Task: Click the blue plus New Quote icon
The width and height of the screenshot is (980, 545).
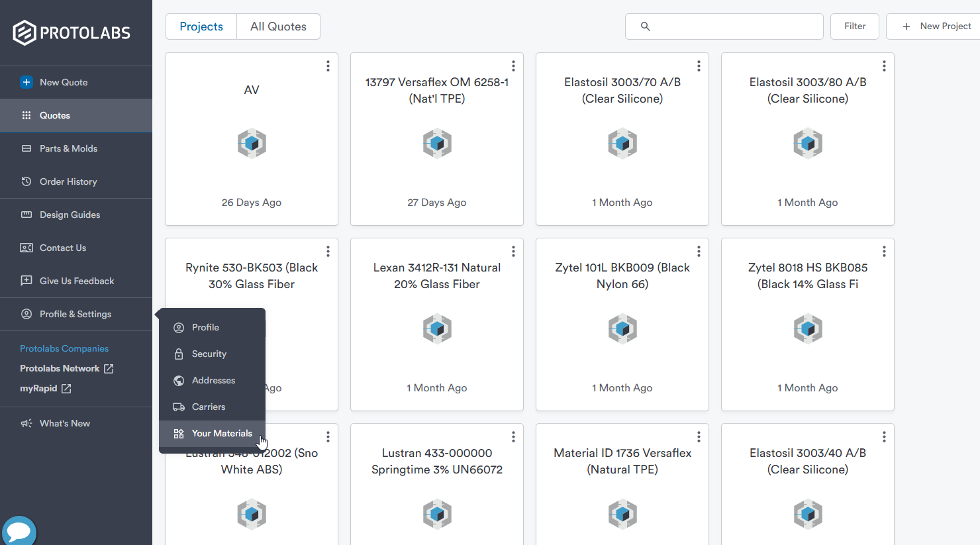Action: pyautogui.click(x=26, y=82)
